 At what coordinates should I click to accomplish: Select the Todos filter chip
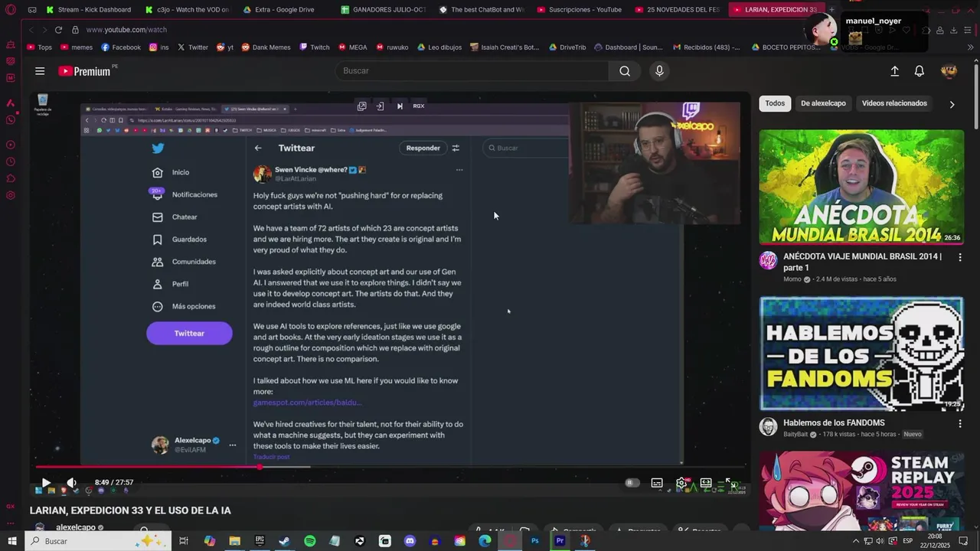775,103
